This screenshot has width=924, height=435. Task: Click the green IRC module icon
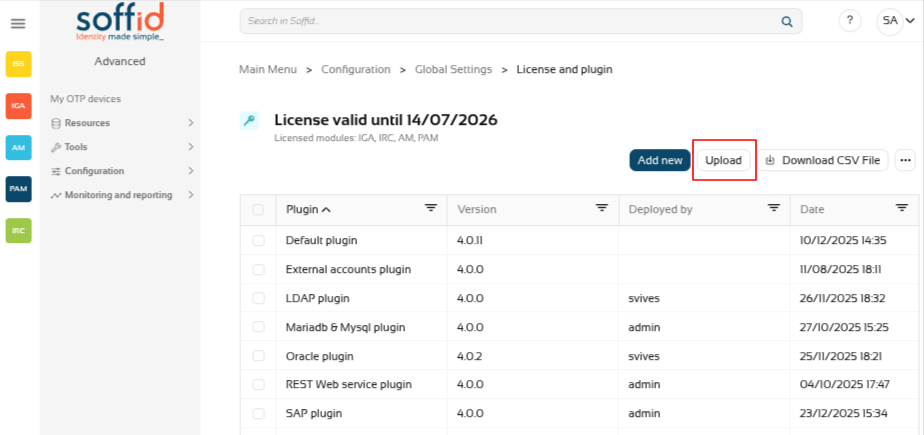tap(18, 230)
